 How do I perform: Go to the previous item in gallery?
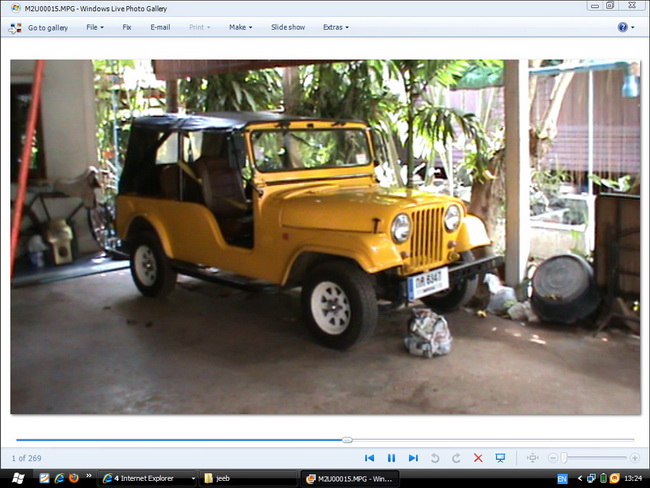click(369, 458)
